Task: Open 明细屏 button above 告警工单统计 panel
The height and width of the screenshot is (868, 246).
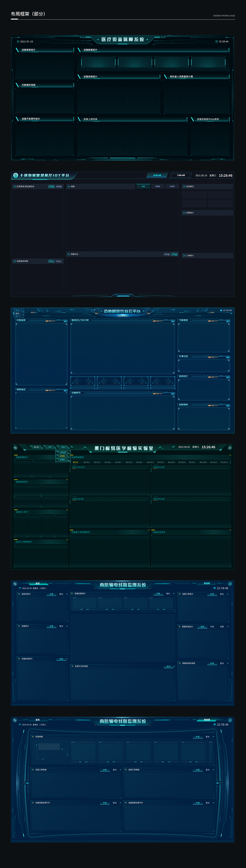Action: click(207, 583)
